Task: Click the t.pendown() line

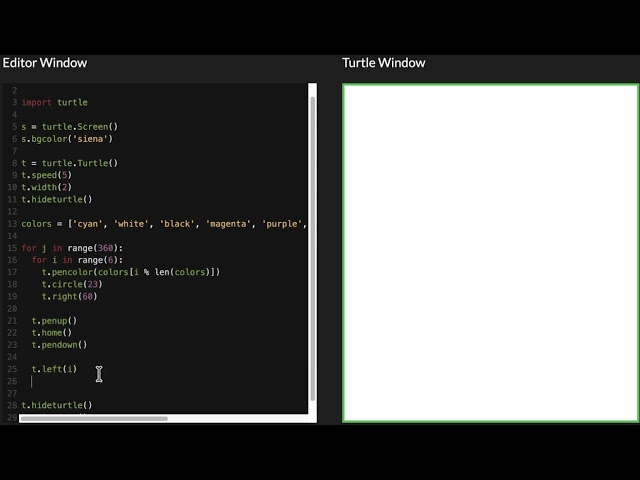Action: pos(59,345)
